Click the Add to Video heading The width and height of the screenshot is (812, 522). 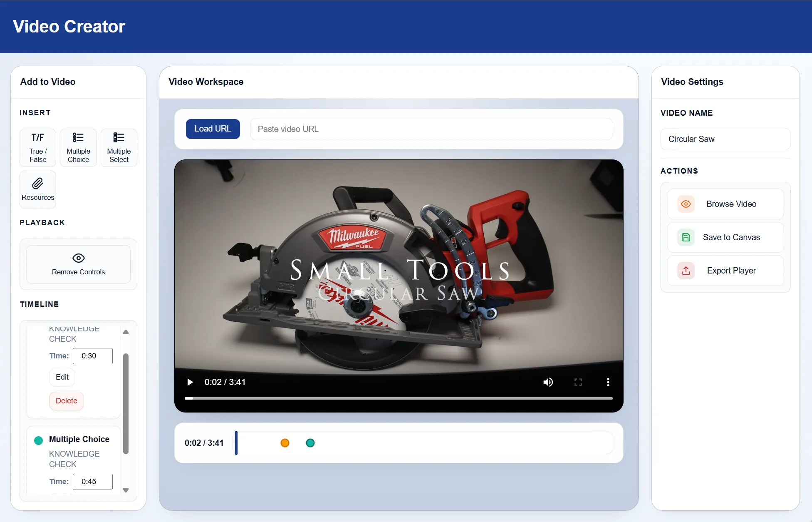pos(48,82)
